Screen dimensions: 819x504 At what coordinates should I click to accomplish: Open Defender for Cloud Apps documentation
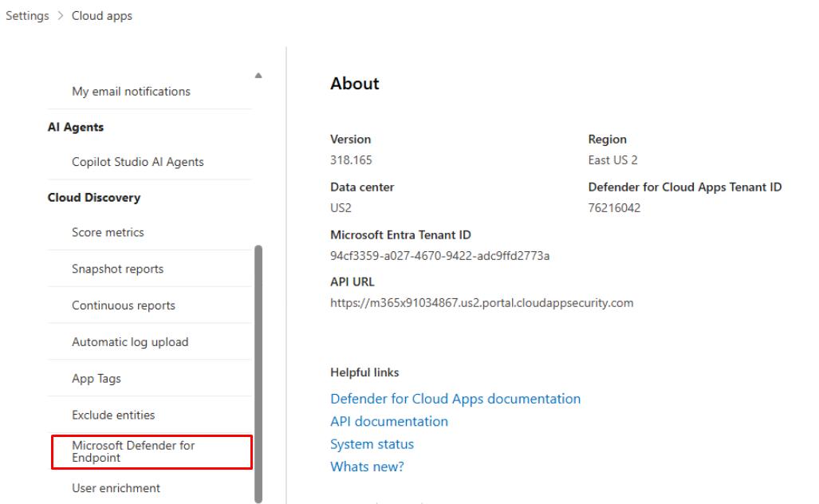[455, 398]
